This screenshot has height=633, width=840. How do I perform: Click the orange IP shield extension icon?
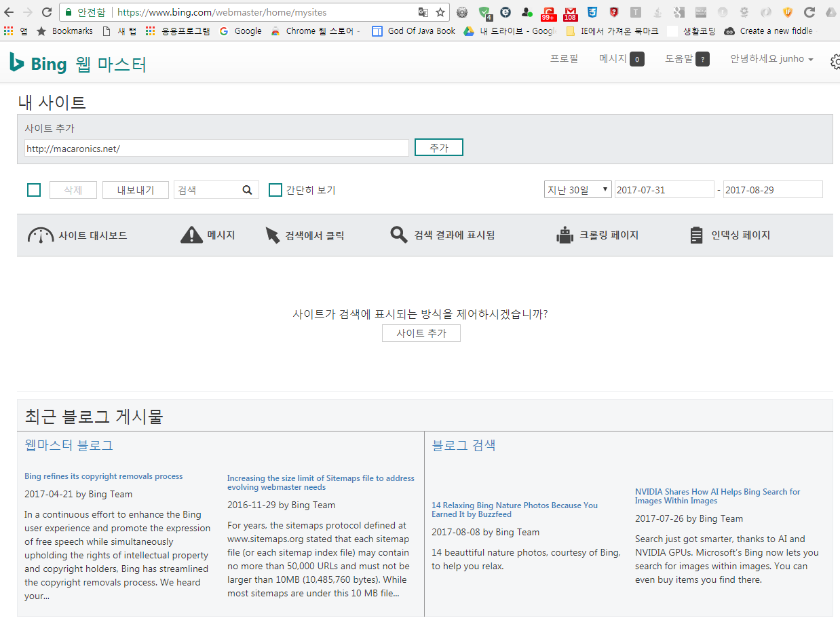click(787, 12)
